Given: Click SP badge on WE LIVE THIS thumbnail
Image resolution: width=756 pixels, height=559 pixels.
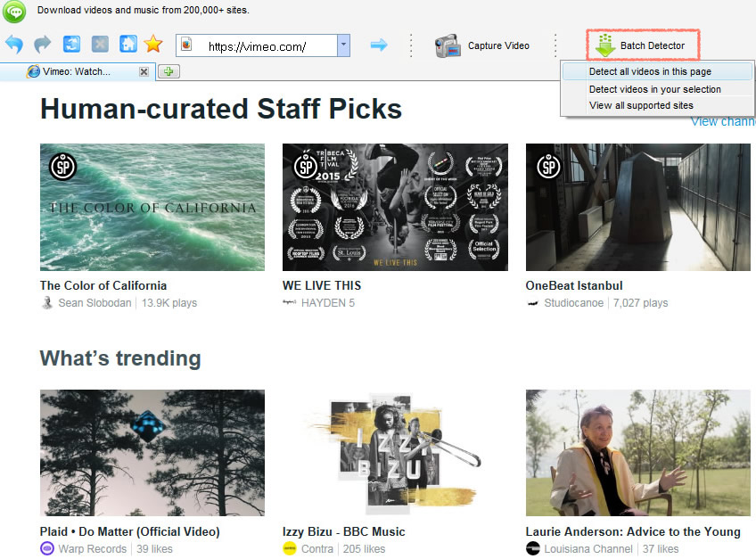Looking at the screenshot, I should click(306, 167).
